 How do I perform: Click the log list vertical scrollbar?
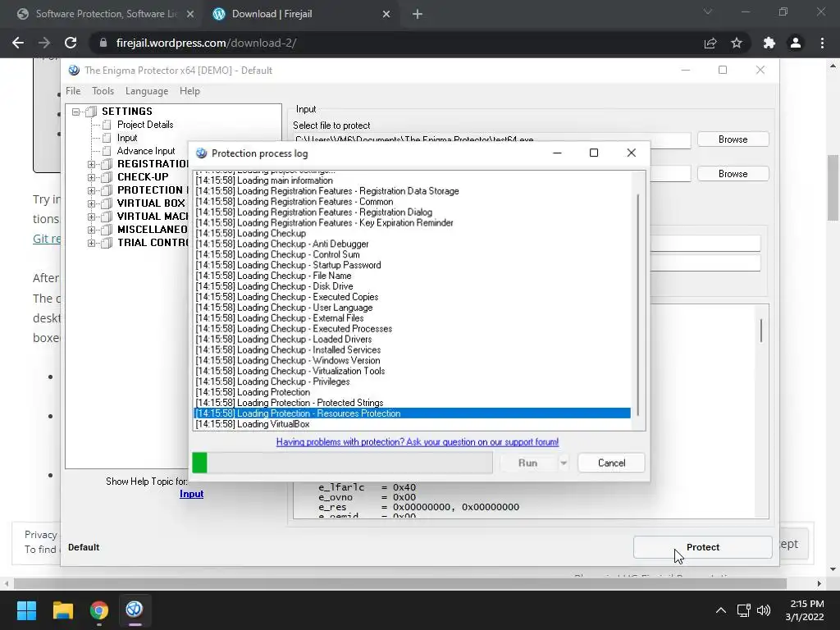(637, 305)
